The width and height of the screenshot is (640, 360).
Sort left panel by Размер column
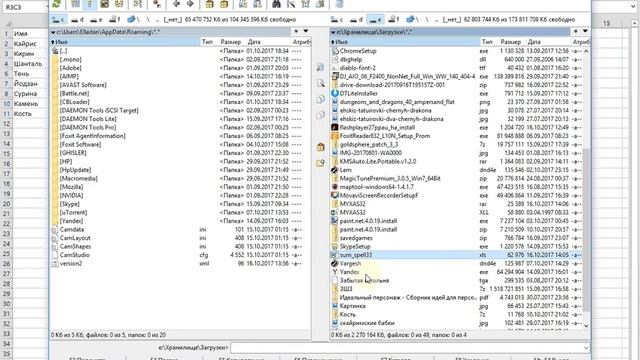point(231,42)
